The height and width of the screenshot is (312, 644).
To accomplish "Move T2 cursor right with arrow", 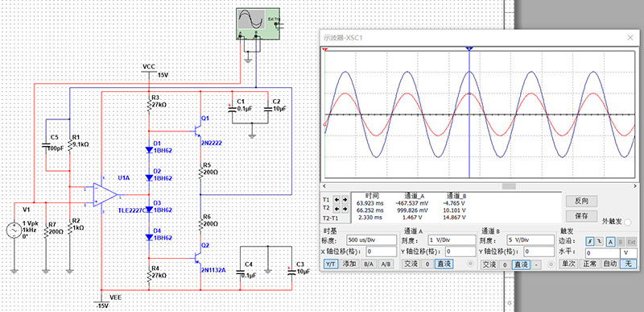I will 345,209.
